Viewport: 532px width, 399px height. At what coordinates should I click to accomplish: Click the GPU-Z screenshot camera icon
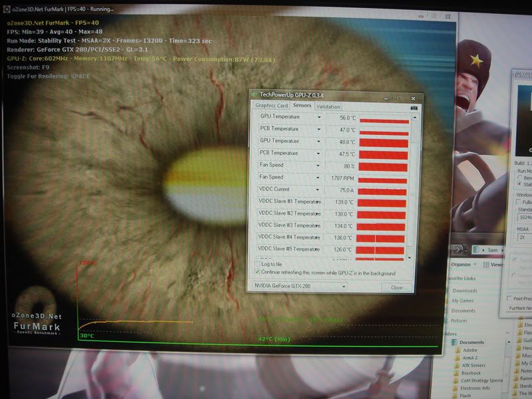pos(414,106)
